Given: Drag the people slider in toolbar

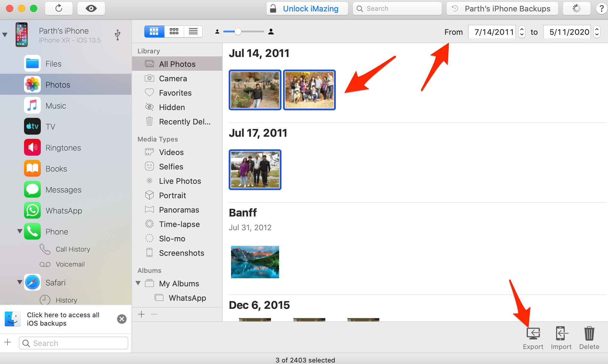Looking at the screenshot, I should (x=238, y=32).
